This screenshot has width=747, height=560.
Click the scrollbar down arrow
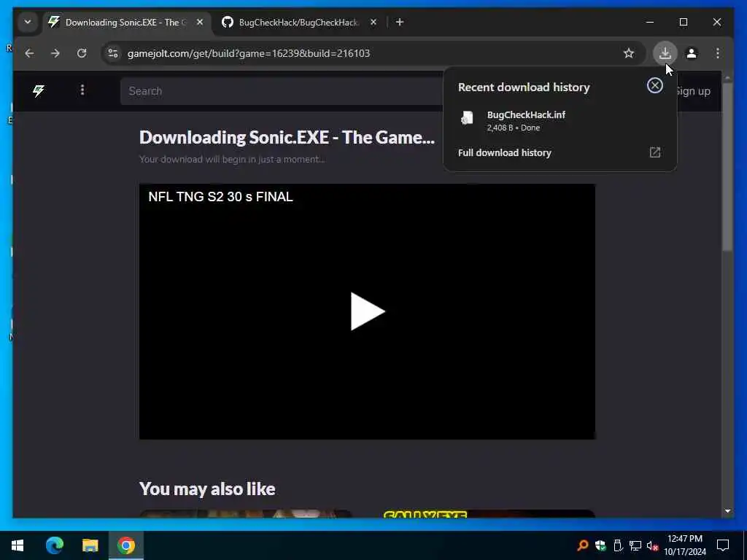(x=727, y=511)
